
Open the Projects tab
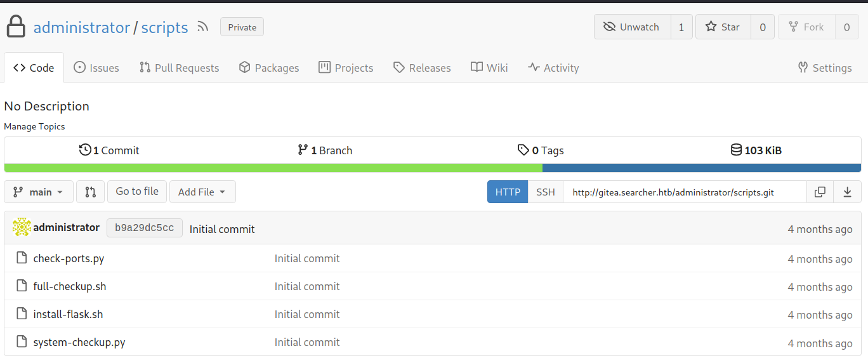coord(346,68)
